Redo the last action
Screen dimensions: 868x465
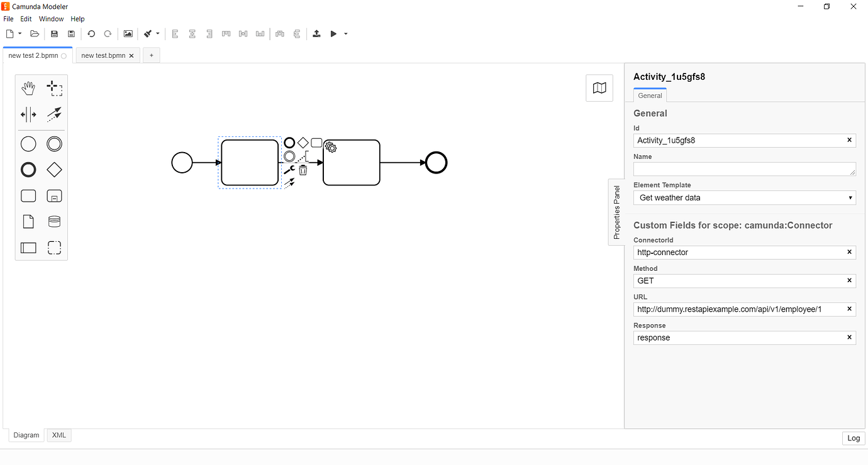tap(108, 34)
